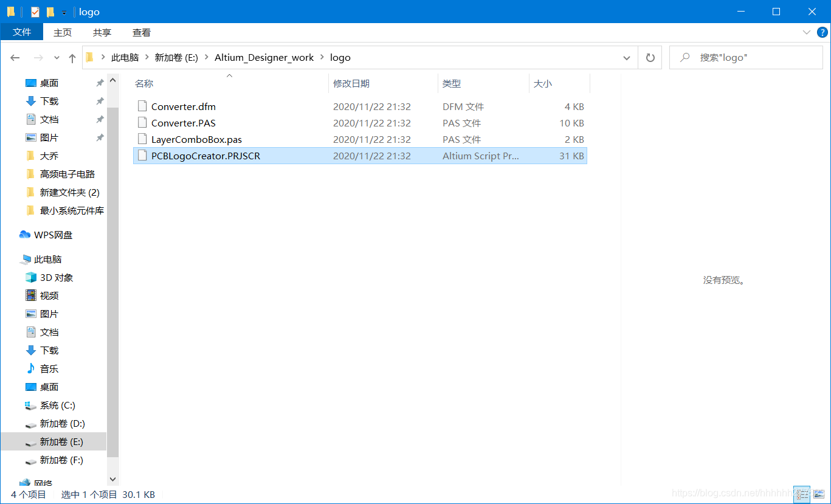Select the LayerComboBox.pas file name
This screenshot has width=831, height=504.
tap(196, 139)
